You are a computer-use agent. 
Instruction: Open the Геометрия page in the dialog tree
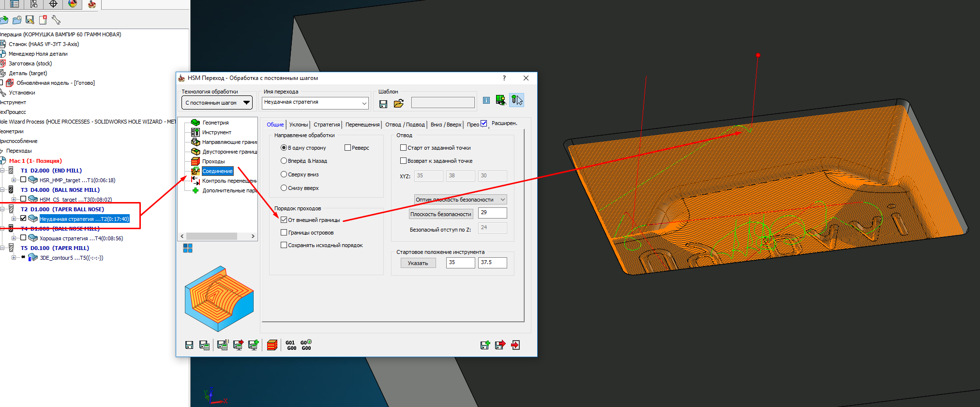coord(215,123)
